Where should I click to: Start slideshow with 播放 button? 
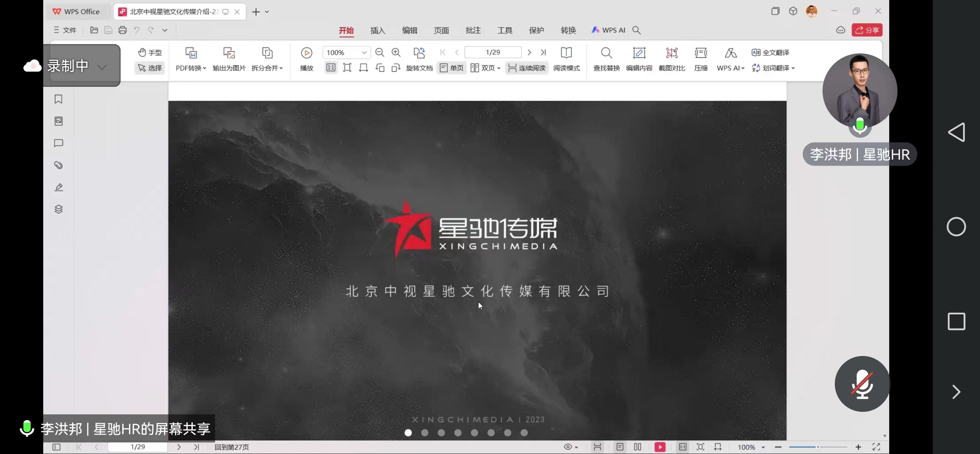coord(307,59)
